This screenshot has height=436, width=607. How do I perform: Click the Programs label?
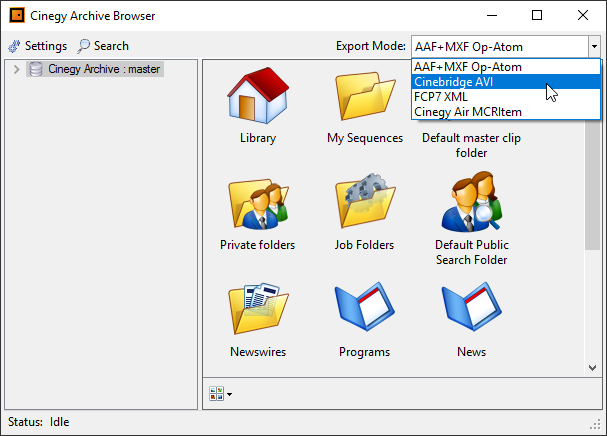[365, 352]
